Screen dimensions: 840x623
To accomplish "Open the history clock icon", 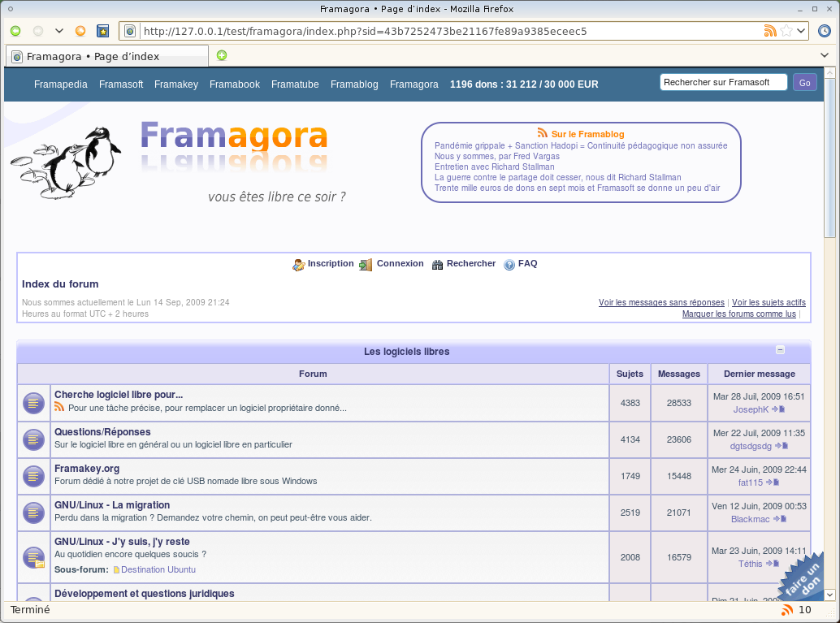I will 825,31.
